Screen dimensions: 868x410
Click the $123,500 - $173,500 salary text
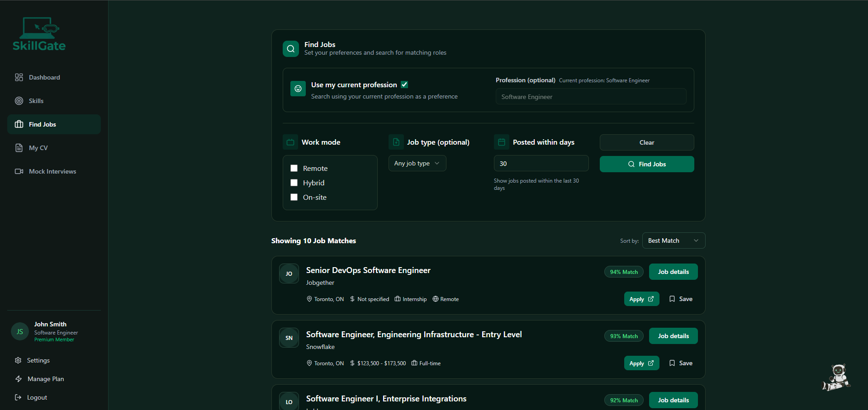click(x=382, y=363)
